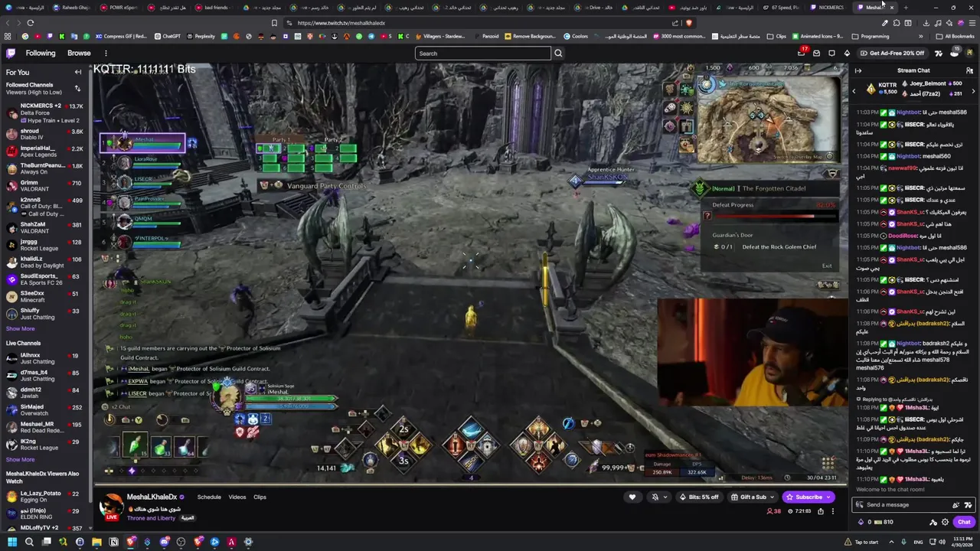Open the Perplexity bookmark
Viewport: 980px width, 551px height.
click(201, 36)
